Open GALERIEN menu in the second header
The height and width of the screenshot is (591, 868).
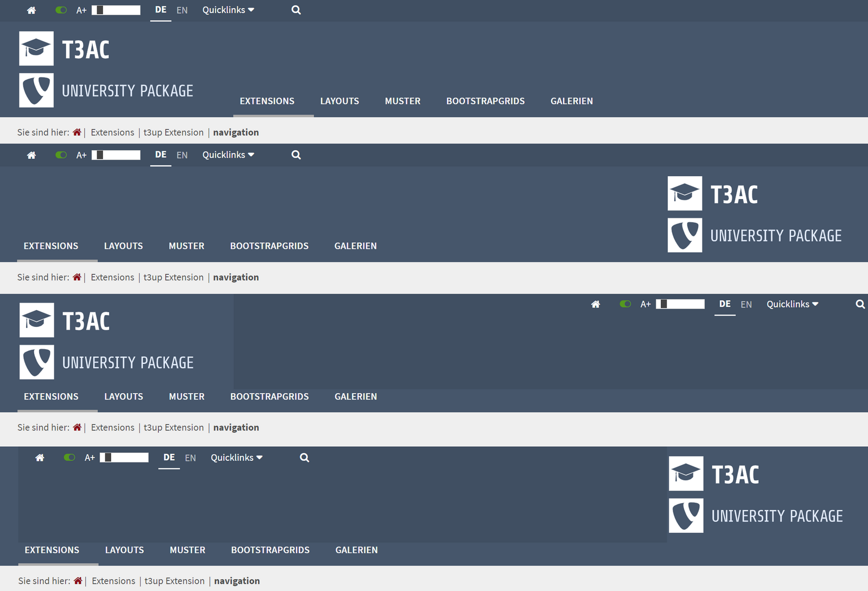click(355, 246)
